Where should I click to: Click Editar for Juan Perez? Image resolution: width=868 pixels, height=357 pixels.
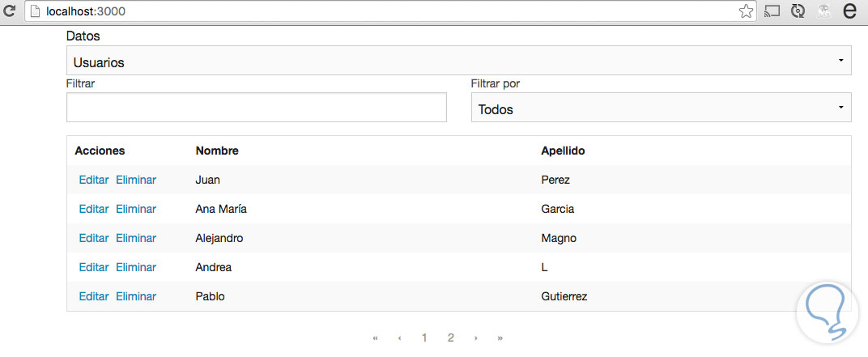(93, 180)
